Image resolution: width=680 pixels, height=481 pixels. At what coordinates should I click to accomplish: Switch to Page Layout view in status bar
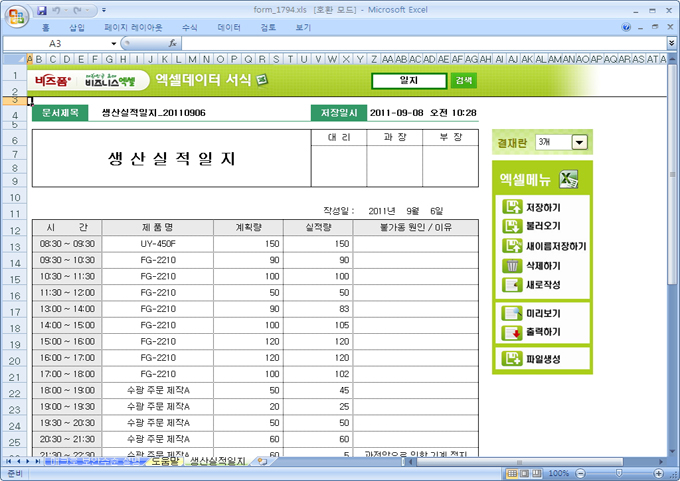click(525, 473)
